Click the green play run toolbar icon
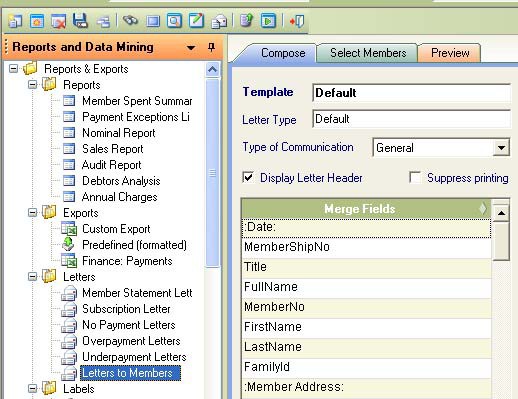This screenshot has width=518, height=399. pyautogui.click(x=268, y=21)
